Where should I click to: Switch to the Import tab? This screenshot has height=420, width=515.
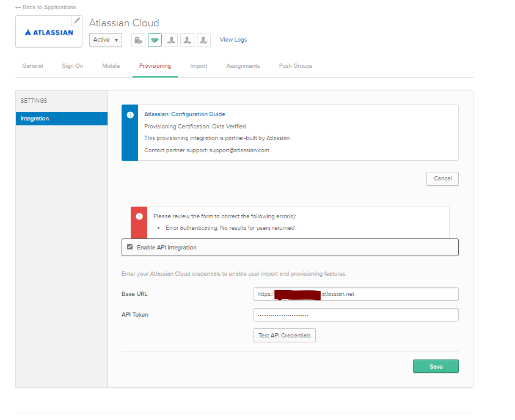[199, 66]
